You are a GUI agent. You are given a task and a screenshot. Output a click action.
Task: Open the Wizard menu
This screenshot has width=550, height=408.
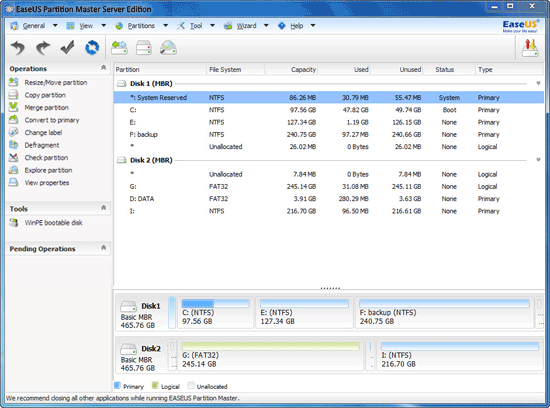[246, 26]
